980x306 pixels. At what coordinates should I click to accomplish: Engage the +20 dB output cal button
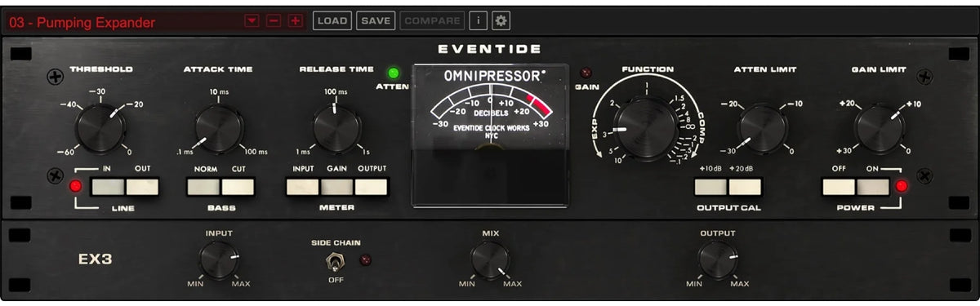point(745,186)
